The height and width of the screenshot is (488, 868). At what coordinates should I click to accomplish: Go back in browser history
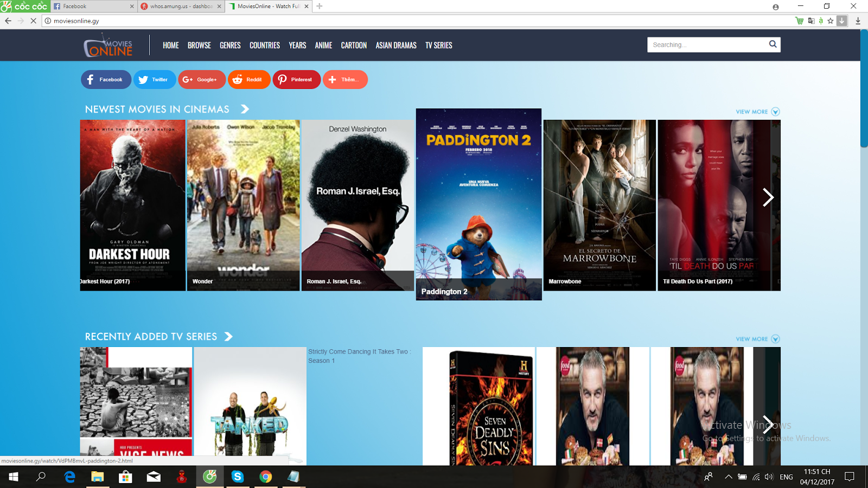[8, 21]
